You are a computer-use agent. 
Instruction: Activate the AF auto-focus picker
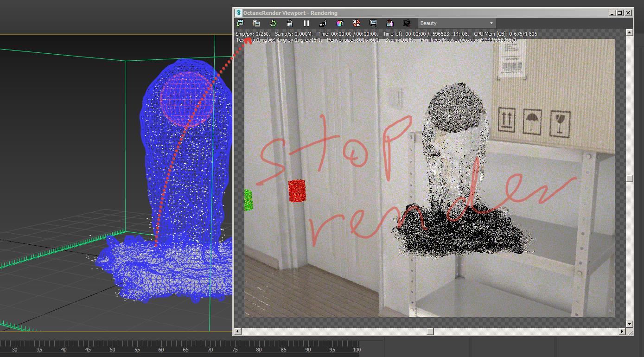pos(323,23)
